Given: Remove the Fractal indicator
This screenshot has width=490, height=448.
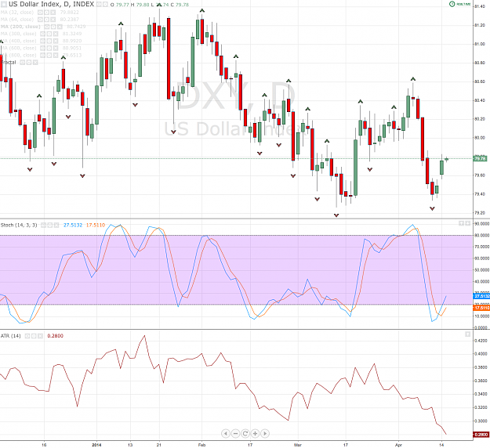Looking at the screenshot, I should pyautogui.click(x=35, y=63).
